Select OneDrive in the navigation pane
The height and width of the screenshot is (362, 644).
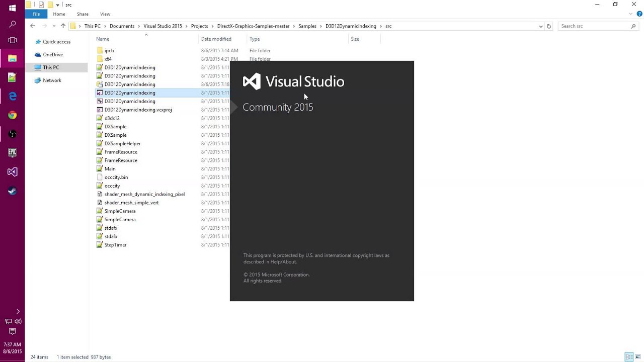[53, 54]
